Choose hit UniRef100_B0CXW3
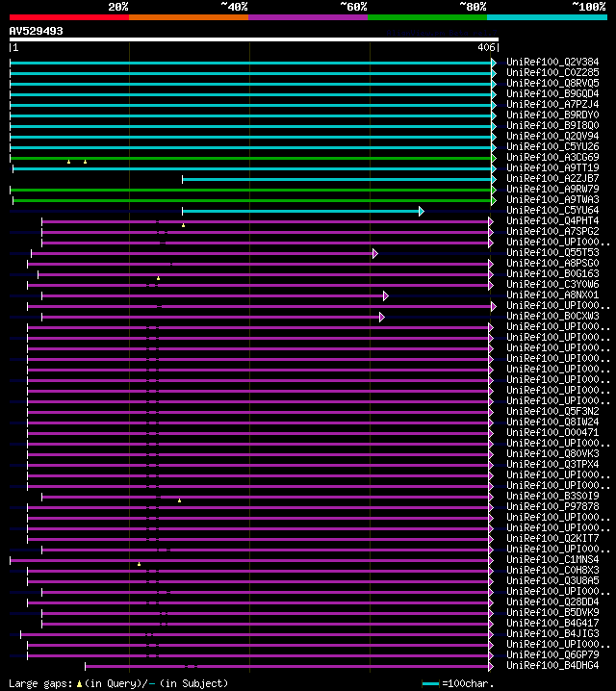The height and width of the screenshot is (691, 616). tap(552, 316)
